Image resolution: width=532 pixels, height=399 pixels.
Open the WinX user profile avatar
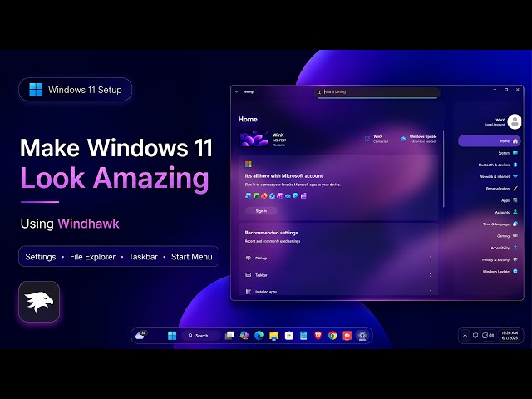[x=515, y=121]
